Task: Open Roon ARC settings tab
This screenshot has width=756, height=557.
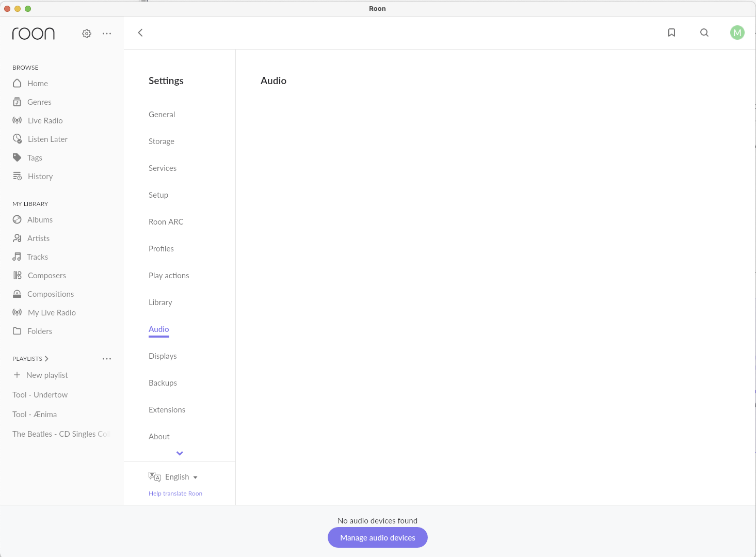Action: [x=166, y=222]
